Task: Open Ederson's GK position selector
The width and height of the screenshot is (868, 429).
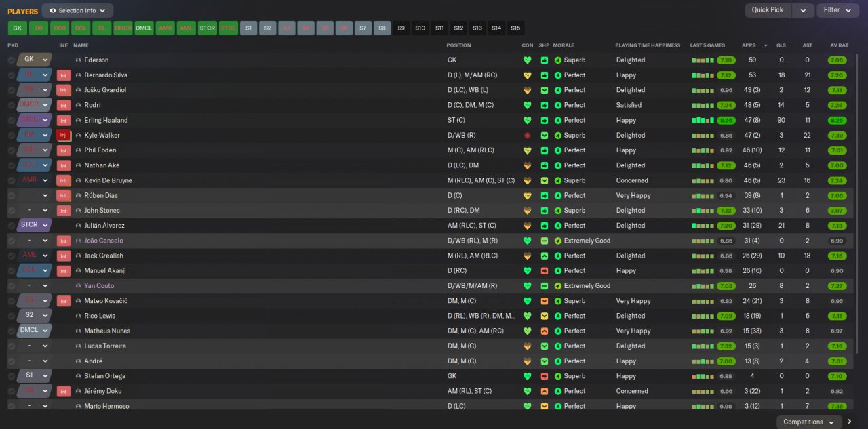Action: click(35, 60)
